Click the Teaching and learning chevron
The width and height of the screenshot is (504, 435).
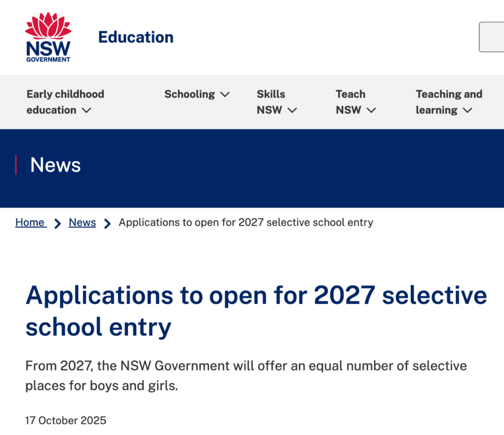click(x=468, y=110)
